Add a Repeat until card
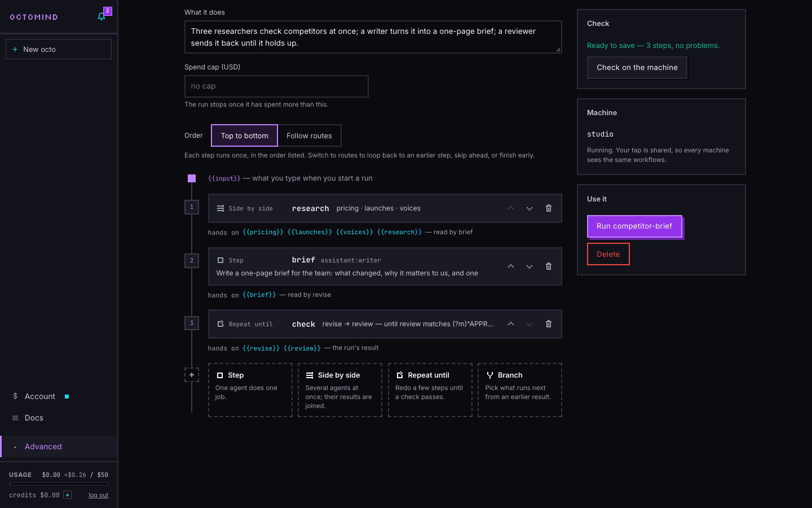This screenshot has height=508, width=812. pos(430,390)
